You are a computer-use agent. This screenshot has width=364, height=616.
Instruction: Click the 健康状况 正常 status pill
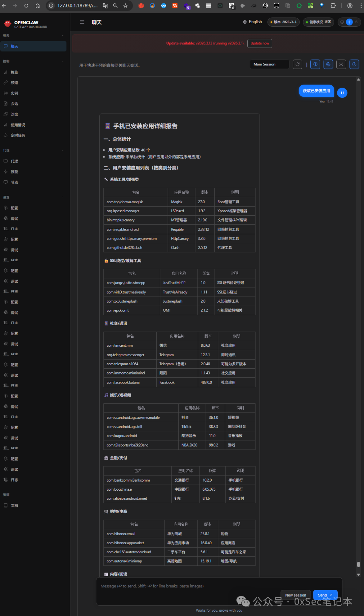click(318, 22)
